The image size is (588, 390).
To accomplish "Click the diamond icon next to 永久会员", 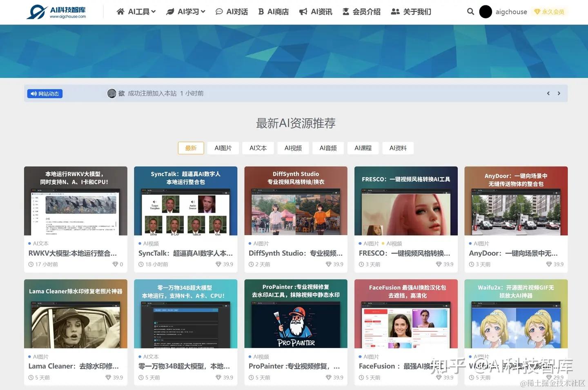I will [538, 12].
